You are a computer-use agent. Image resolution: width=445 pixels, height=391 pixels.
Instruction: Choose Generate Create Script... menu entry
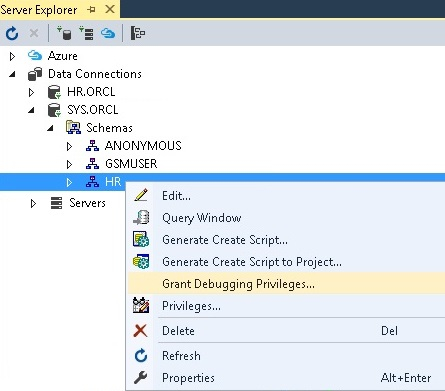click(x=286, y=240)
